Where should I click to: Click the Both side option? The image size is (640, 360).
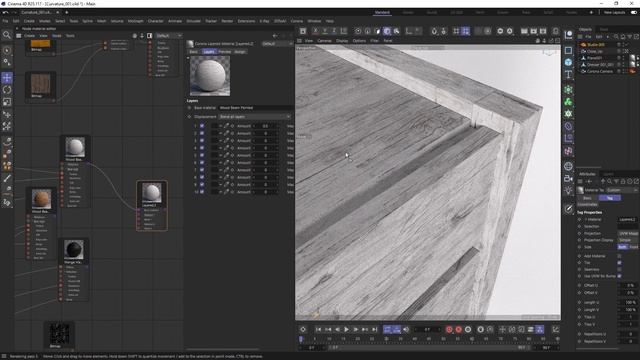coord(622,247)
